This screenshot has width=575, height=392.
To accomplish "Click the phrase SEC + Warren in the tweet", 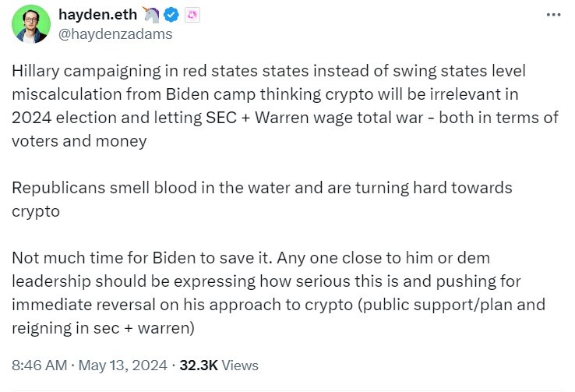I will [x=257, y=118].
